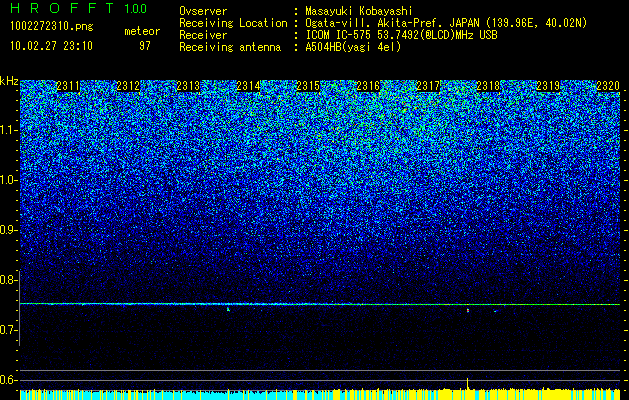629x400 pixels.
Task: Click the 2316 time marker
Action: (x=368, y=86)
